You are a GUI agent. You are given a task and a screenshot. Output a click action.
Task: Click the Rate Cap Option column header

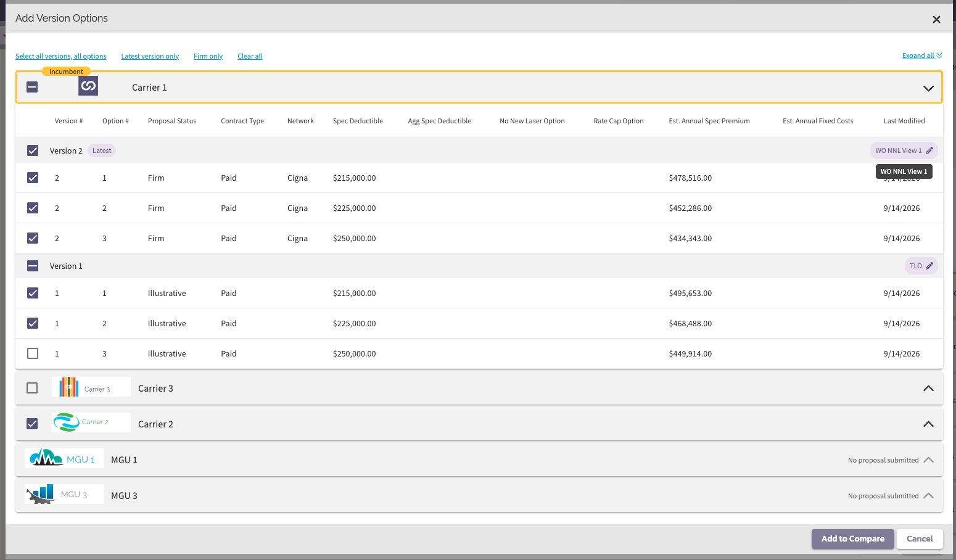point(619,121)
